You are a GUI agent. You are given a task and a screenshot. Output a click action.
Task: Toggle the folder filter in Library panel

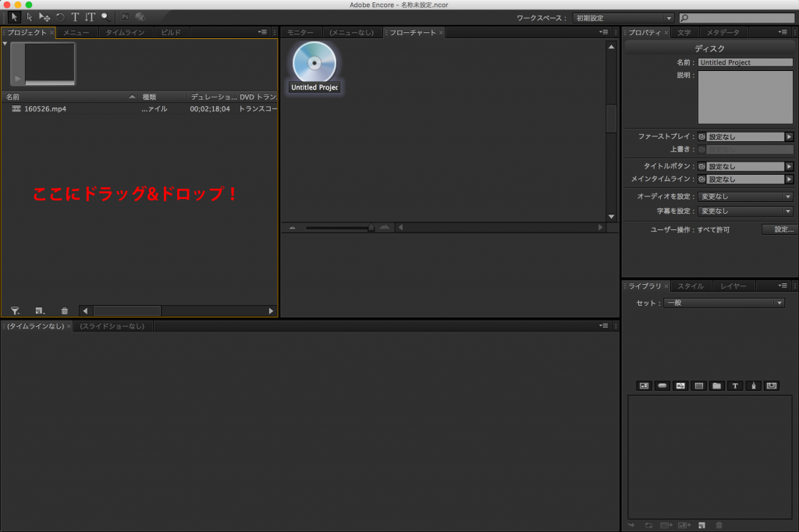pyautogui.click(x=716, y=385)
